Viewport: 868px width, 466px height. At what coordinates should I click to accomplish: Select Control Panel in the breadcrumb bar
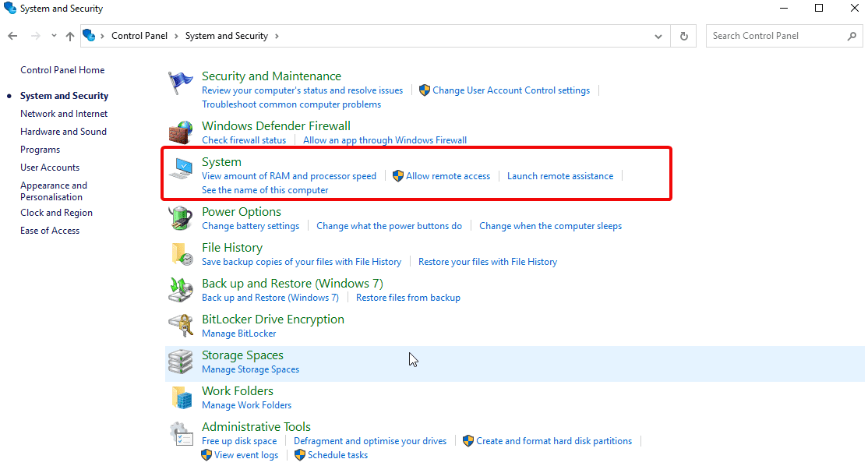[139, 36]
